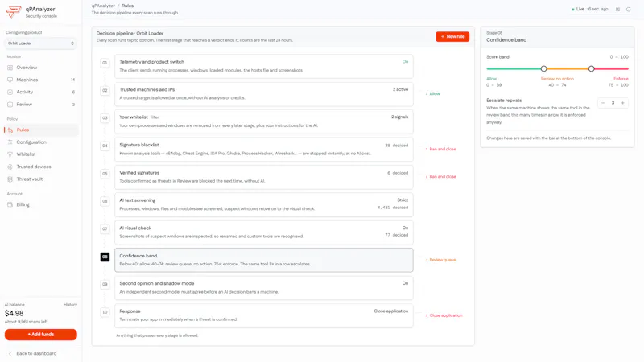Open the Billing menu item

coord(41,204)
